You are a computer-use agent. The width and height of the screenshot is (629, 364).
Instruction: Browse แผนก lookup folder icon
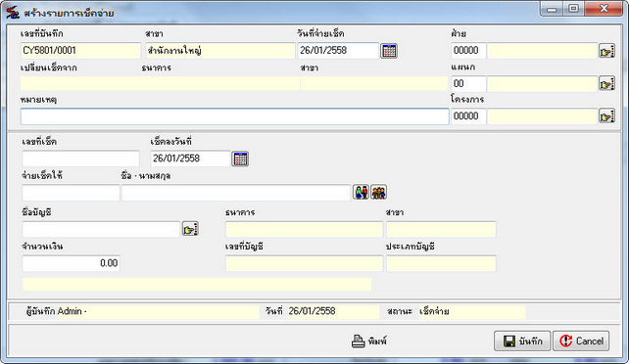click(x=606, y=84)
